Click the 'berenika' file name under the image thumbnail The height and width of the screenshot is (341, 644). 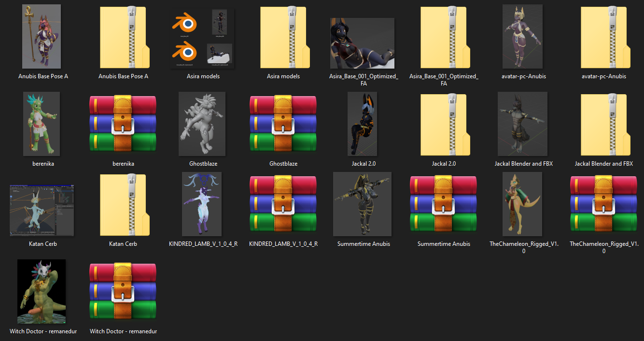coord(43,164)
